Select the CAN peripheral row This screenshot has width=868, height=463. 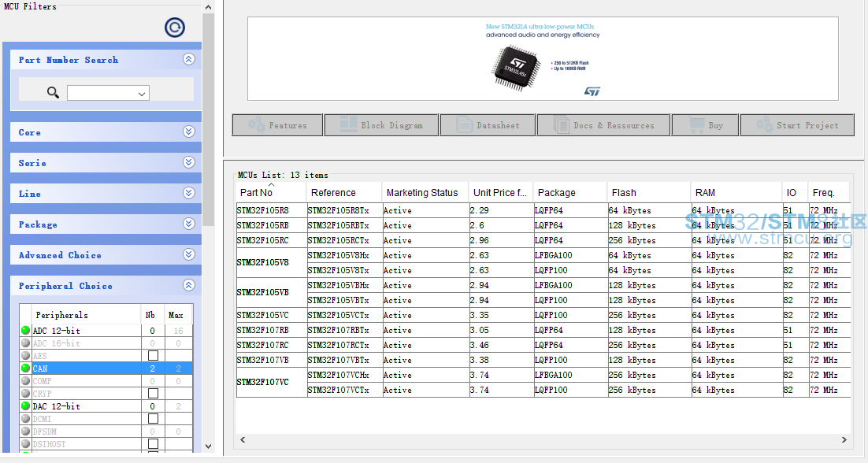[x=106, y=369]
